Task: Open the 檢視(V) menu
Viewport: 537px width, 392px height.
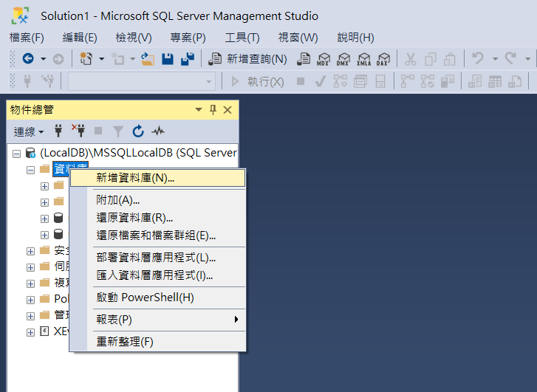Action: pos(134,38)
